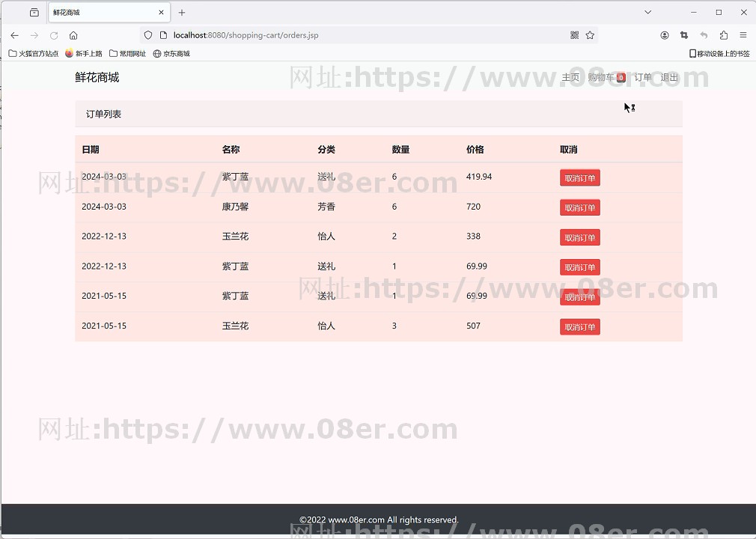Click the 康乃馨 product name cell
756x539 pixels.
[235, 207]
